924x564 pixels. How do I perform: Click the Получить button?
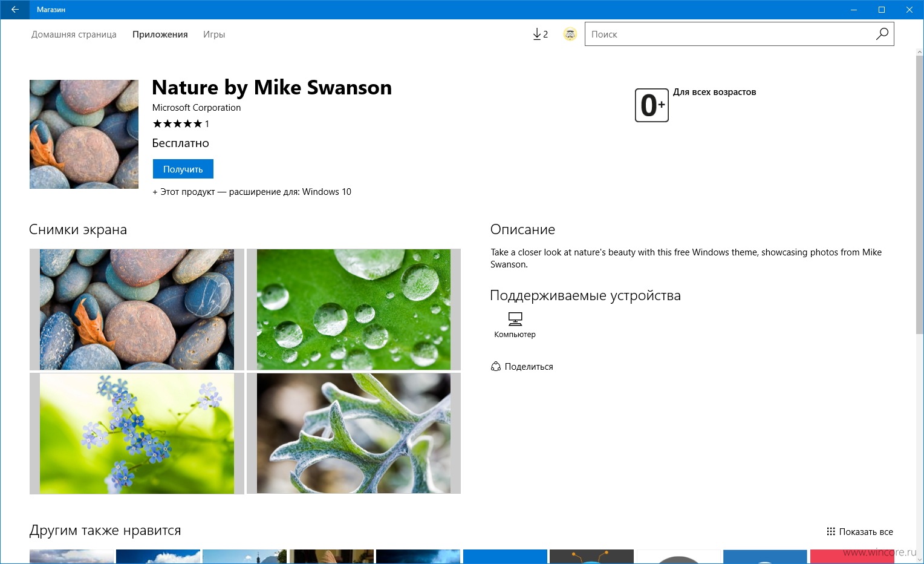[x=183, y=169]
